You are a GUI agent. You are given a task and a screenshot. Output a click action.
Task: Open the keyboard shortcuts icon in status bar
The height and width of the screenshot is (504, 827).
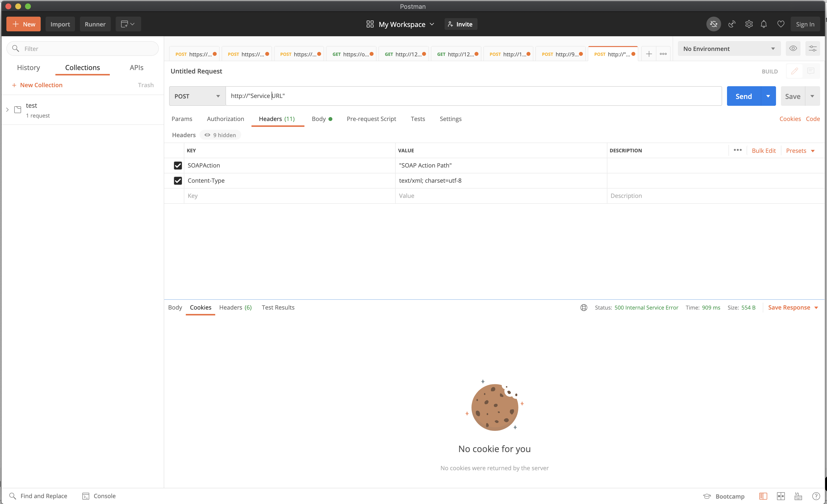click(798, 496)
